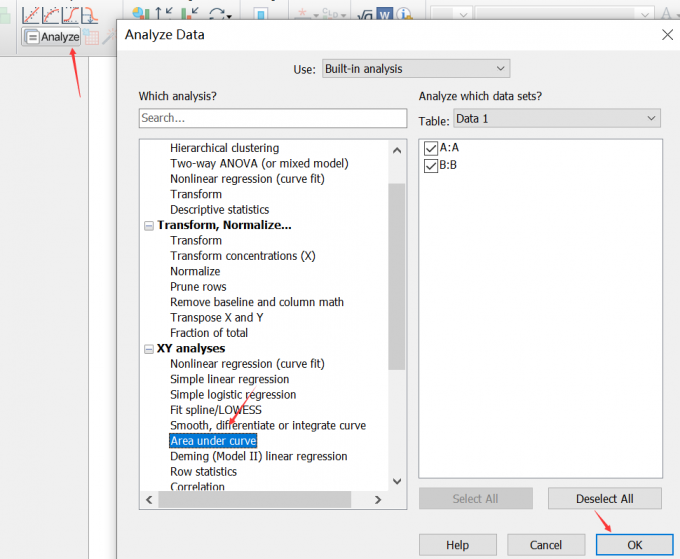Collapse the XY analyses tree group

point(149,349)
